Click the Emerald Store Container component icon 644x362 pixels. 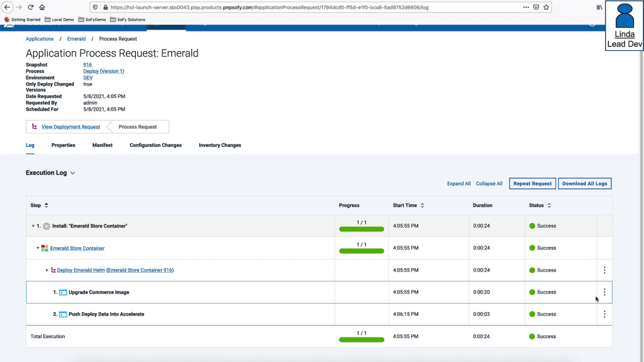(45, 248)
